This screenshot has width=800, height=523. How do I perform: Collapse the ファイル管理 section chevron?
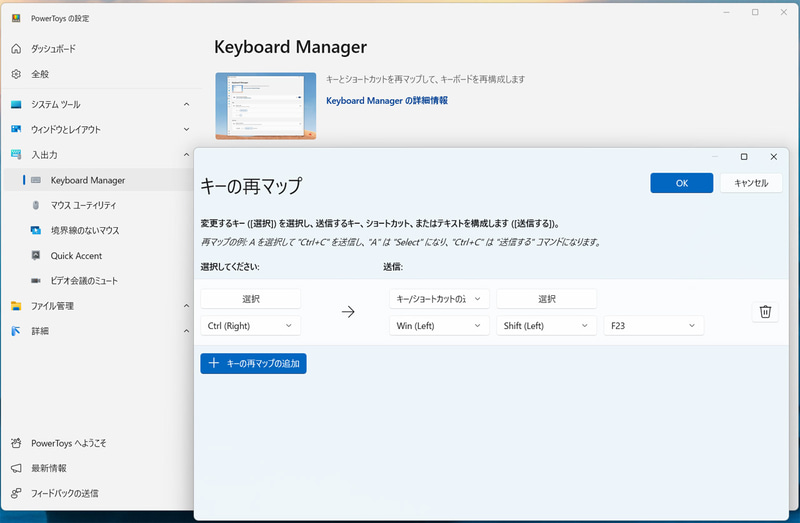pos(186,306)
